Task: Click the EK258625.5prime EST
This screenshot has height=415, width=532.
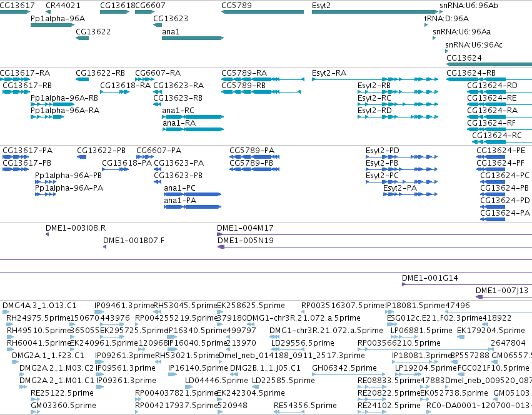Action: click(220, 312)
